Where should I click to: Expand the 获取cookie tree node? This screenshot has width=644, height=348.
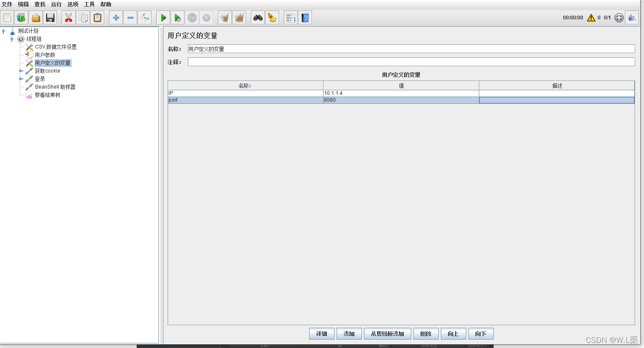[20, 71]
